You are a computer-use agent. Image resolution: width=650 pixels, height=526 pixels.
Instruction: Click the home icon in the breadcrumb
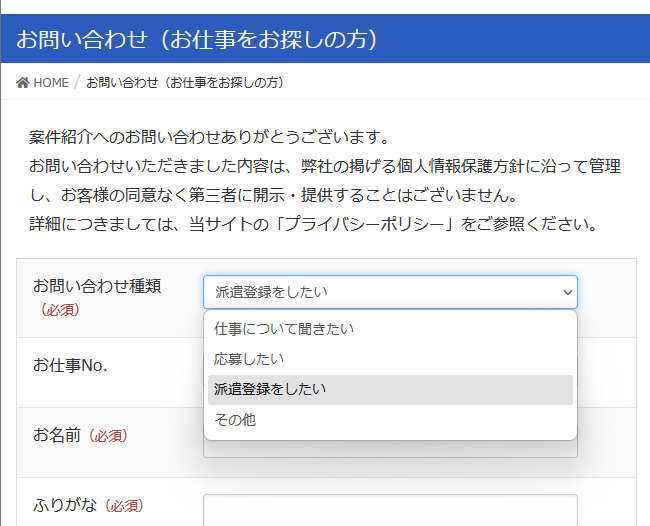tap(23, 82)
